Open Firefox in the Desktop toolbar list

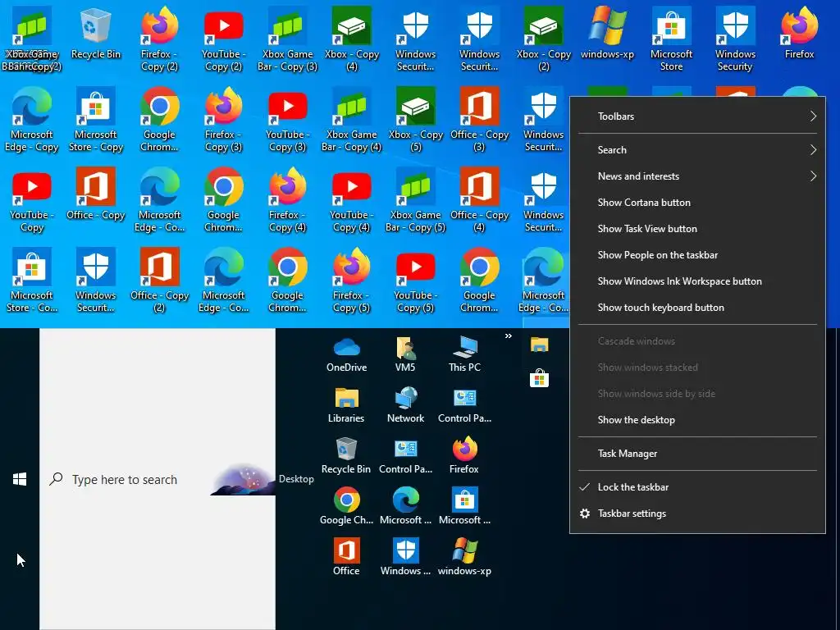pyautogui.click(x=464, y=456)
